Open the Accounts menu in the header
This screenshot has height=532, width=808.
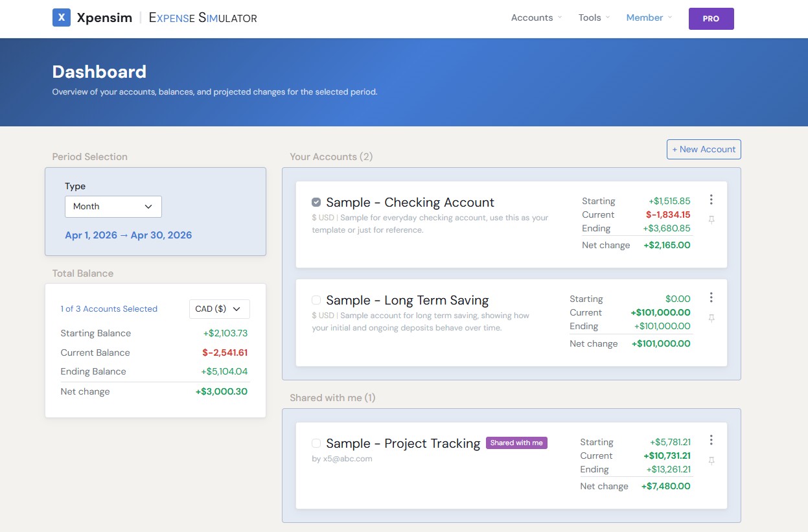tap(537, 17)
